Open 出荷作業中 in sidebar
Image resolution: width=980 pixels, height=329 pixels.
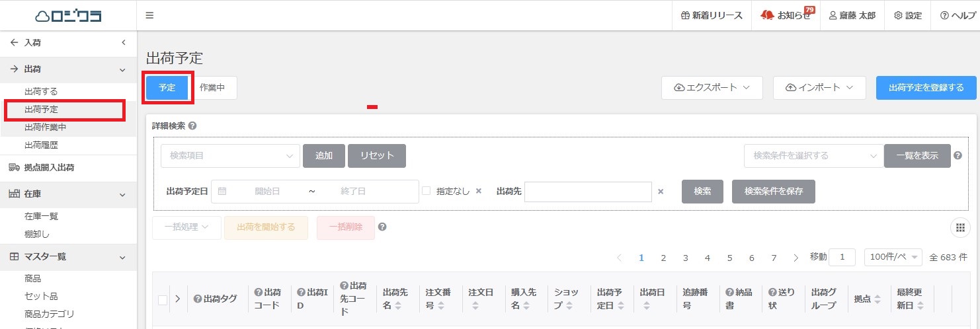coord(45,128)
